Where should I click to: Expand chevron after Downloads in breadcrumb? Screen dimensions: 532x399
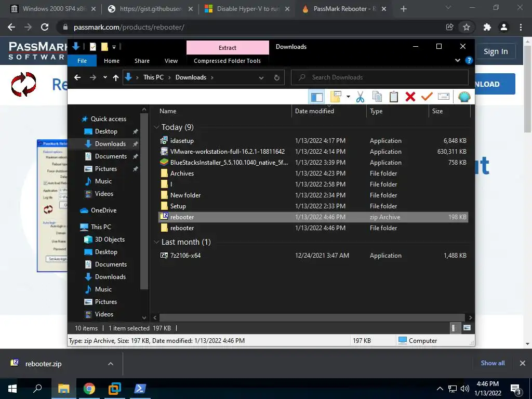pos(212,78)
